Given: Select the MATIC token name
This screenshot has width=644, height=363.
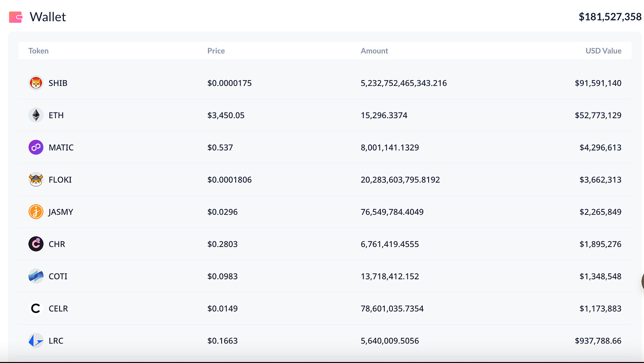Looking at the screenshot, I should 61,147.
